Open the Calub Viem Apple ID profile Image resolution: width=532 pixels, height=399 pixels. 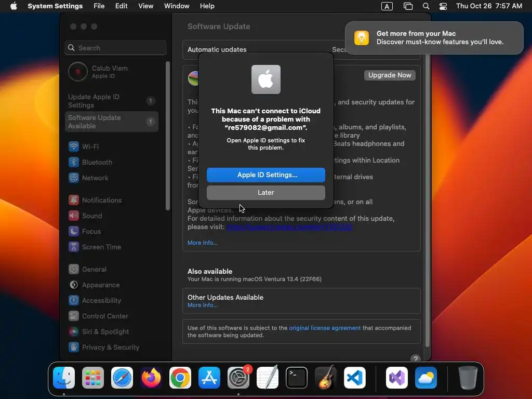click(111, 72)
